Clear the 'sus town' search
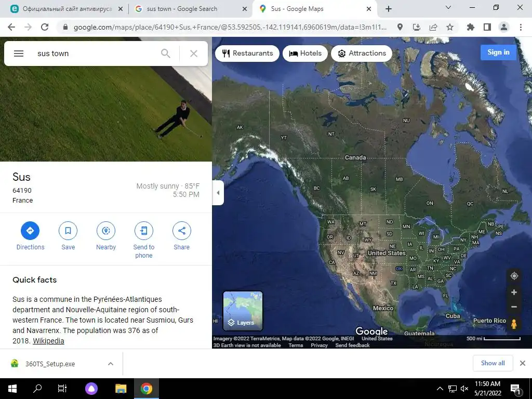The width and height of the screenshot is (532, 399). [193, 54]
